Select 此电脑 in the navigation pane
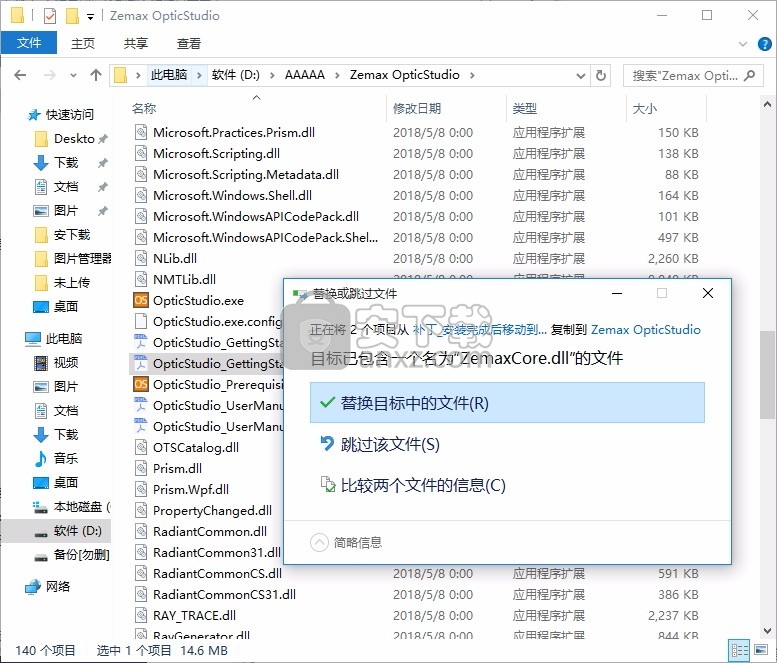This screenshot has height=663, width=777. 63,339
